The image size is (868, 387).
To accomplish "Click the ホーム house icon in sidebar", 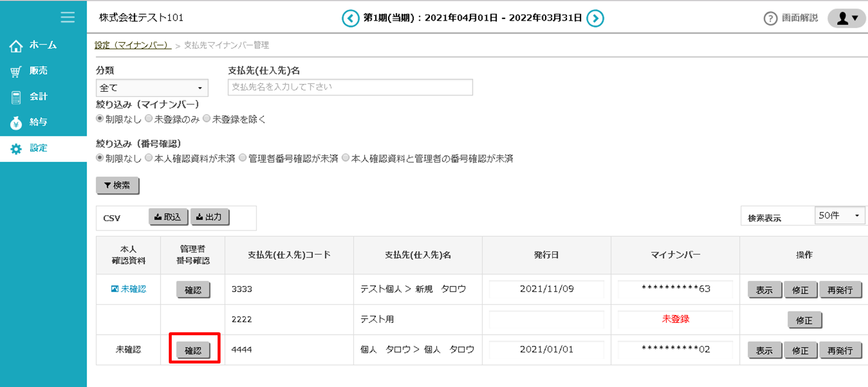I will click(x=16, y=46).
